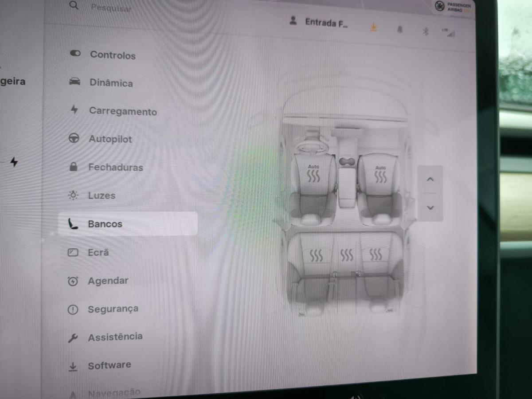Open the Controlos menu section
This screenshot has width=532, height=399.
point(103,55)
